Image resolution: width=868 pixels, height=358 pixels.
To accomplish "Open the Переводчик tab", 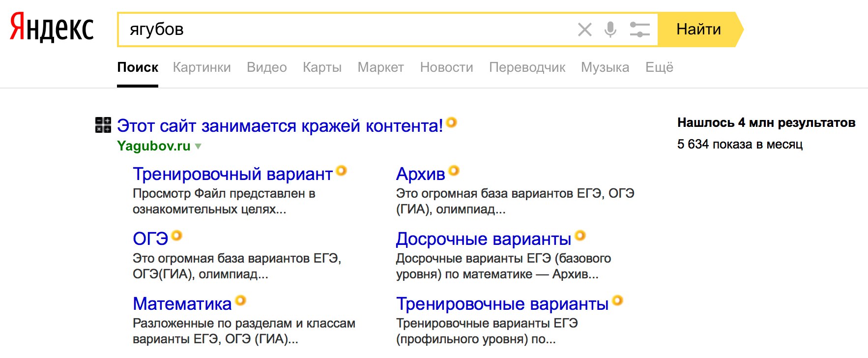I will pos(527,67).
